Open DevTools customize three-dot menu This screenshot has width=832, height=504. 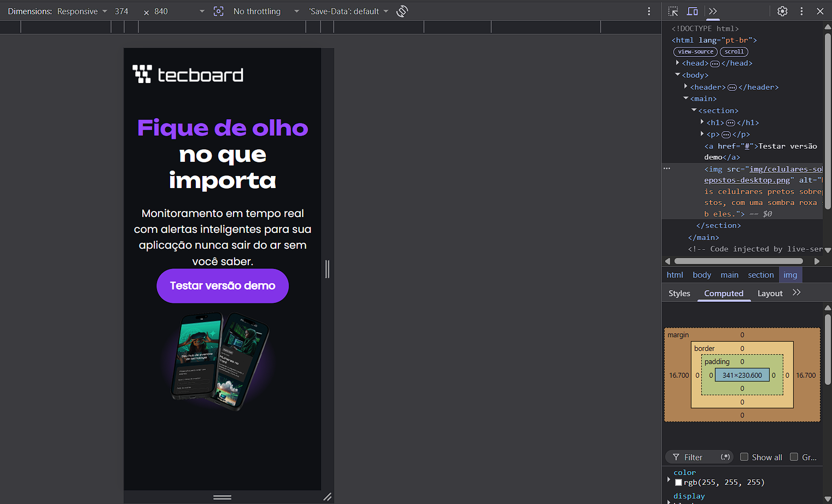coord(801,11)
